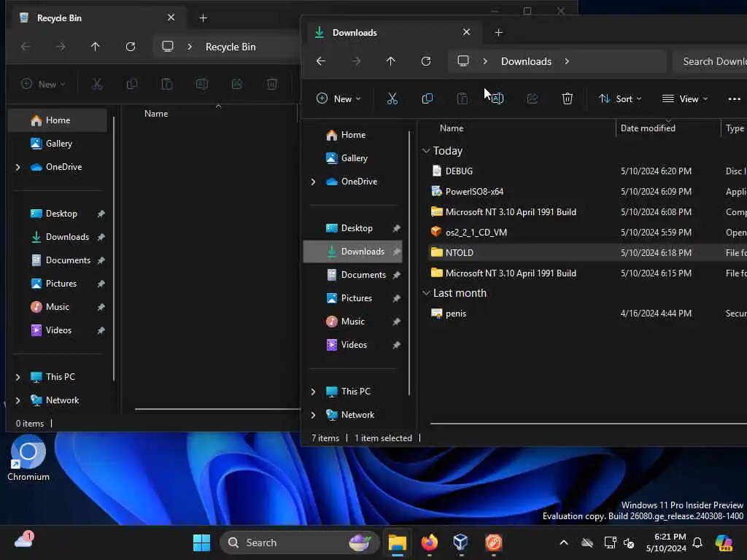
Task: Go forward in Downloads window
Action: [356, 61]
